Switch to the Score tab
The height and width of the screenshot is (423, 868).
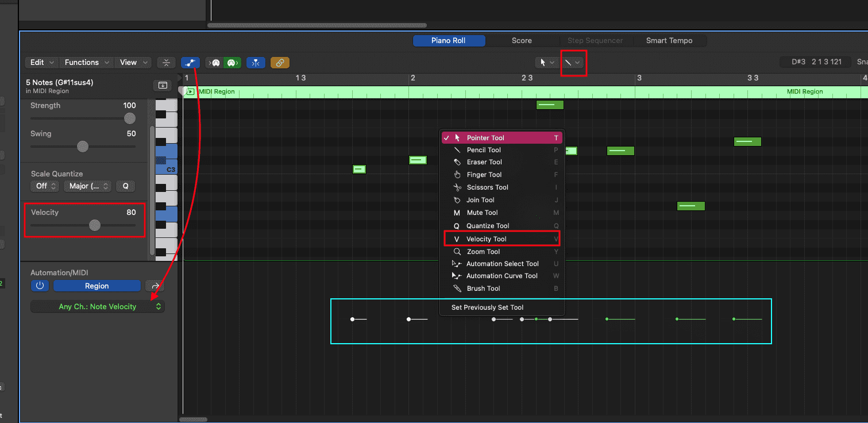[x=522, y=41]
